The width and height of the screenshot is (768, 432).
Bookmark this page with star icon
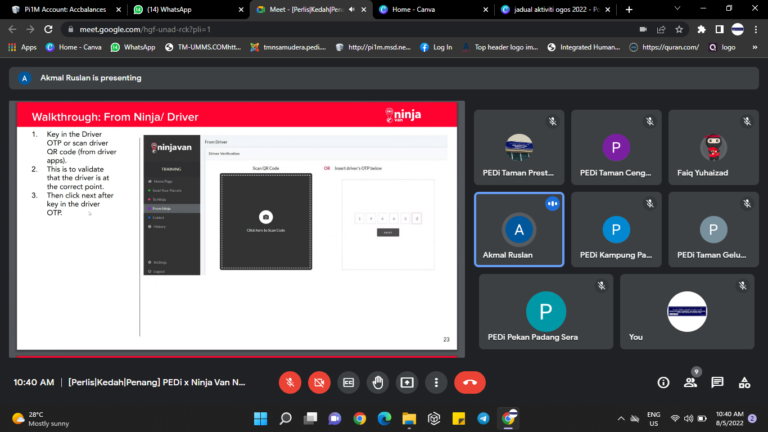[679, 29]
